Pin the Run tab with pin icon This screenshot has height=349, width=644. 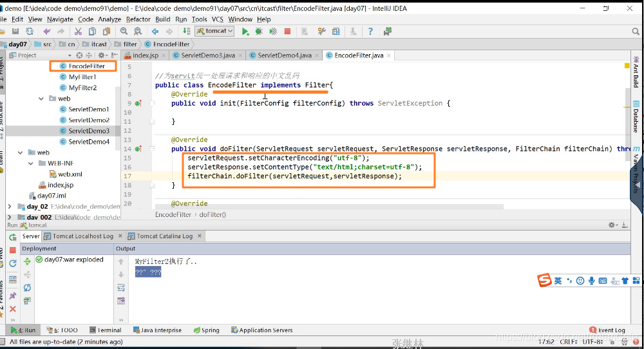13,296
